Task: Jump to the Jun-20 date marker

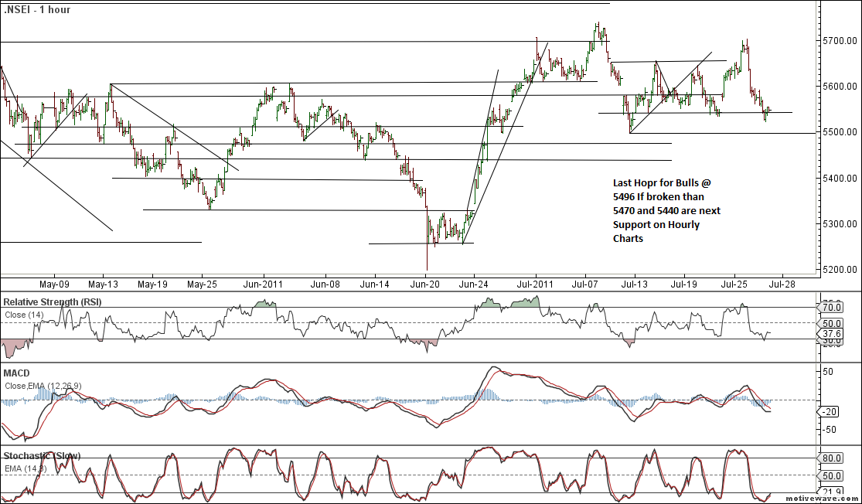Action: coord(425,284)
